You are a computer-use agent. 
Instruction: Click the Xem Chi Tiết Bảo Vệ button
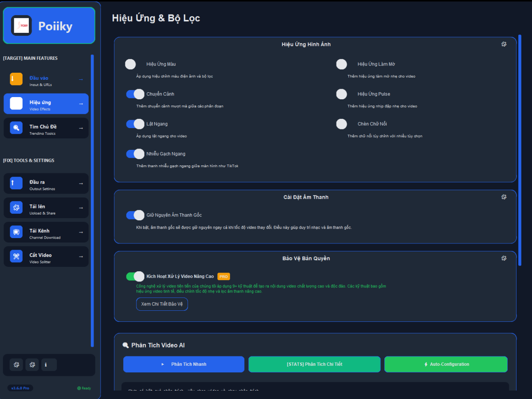point(162,304)
